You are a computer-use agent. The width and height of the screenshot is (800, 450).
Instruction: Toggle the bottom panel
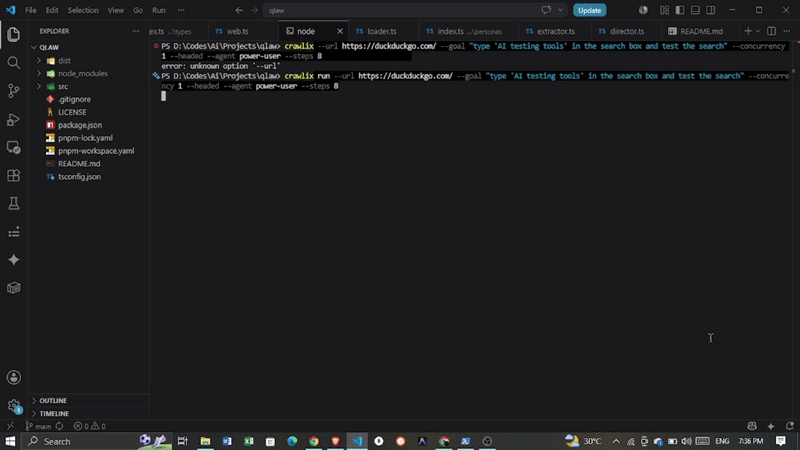tap(695, 10)
